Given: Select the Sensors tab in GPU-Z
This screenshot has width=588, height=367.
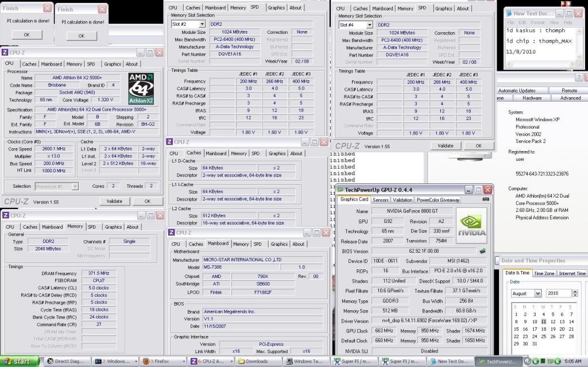Looking at the screenshot, I should (380, 200).
